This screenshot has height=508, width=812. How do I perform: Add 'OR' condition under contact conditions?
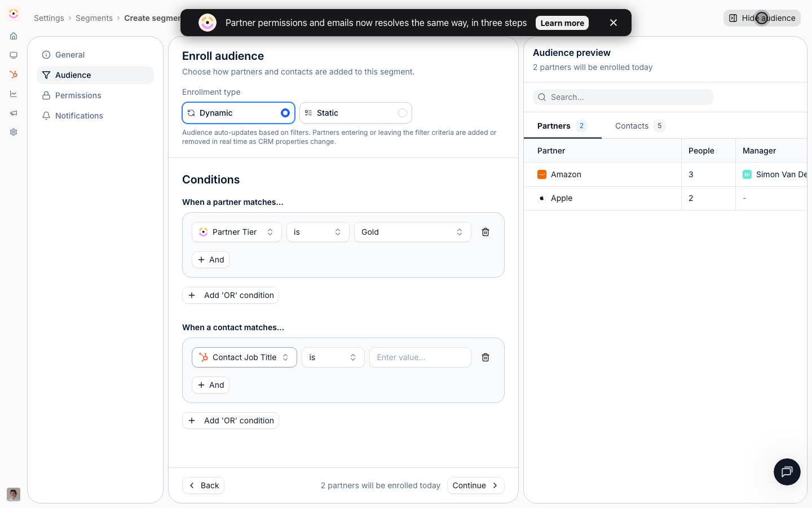tap(231, 421)
